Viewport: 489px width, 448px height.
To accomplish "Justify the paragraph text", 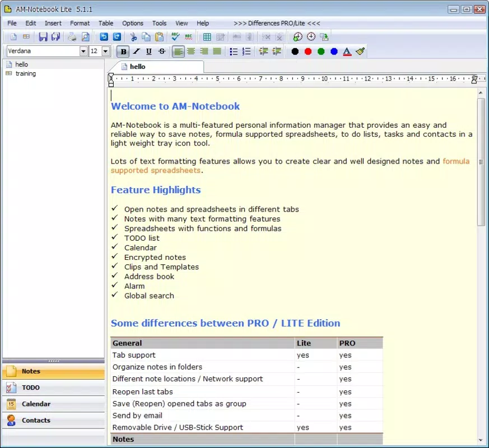I will (x=217, y=52).
